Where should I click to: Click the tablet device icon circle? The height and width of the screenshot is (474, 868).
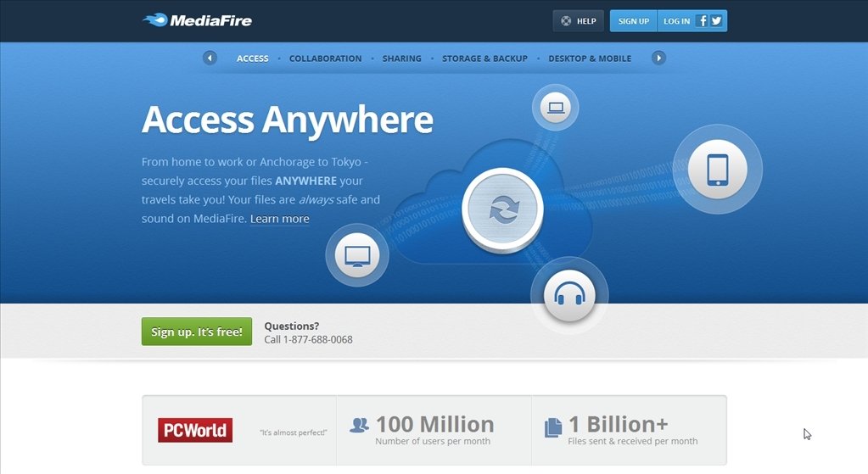(x=718, y=170)
